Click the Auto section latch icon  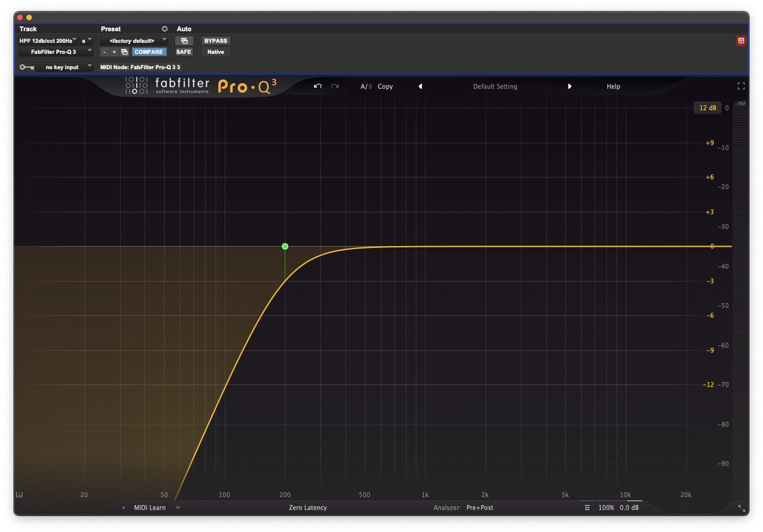(184, 41)
